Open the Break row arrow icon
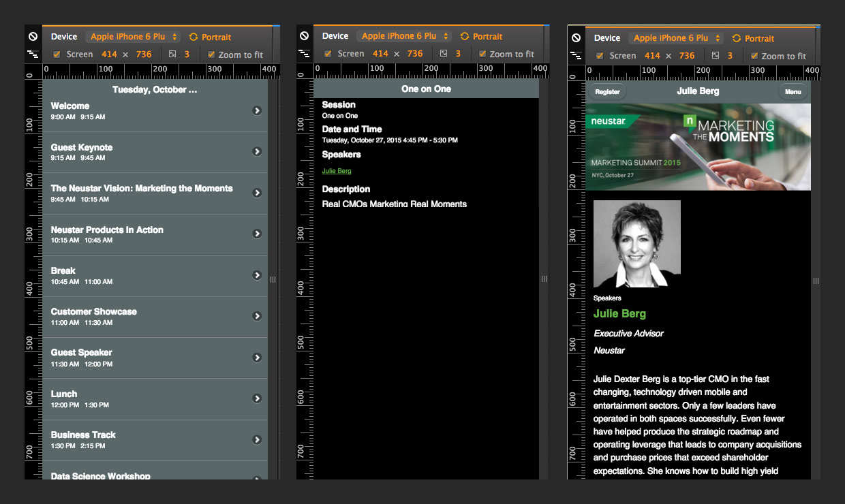The image size is (845, 504). 257,275
